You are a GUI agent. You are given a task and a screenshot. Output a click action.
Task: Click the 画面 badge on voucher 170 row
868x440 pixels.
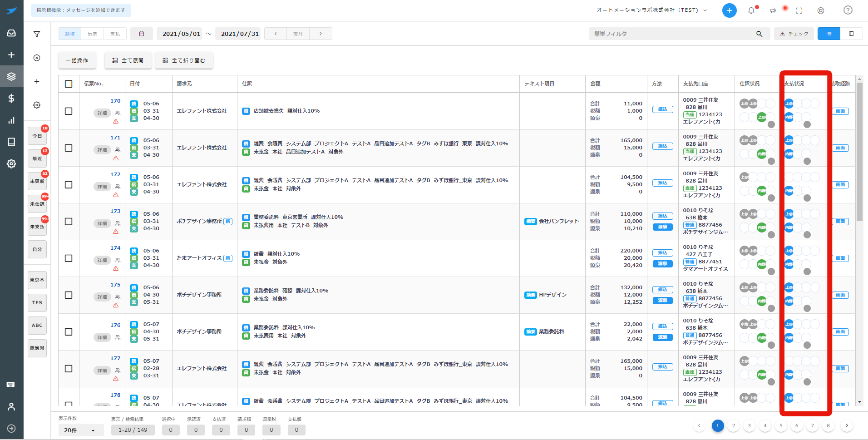click(840, 111)
